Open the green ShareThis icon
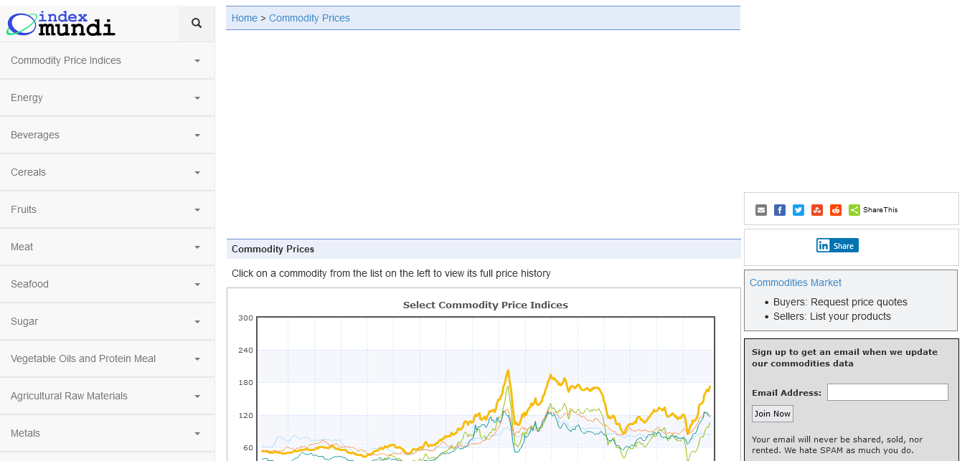The width and height of the screenshot is (980, 461). click(854, 210)
